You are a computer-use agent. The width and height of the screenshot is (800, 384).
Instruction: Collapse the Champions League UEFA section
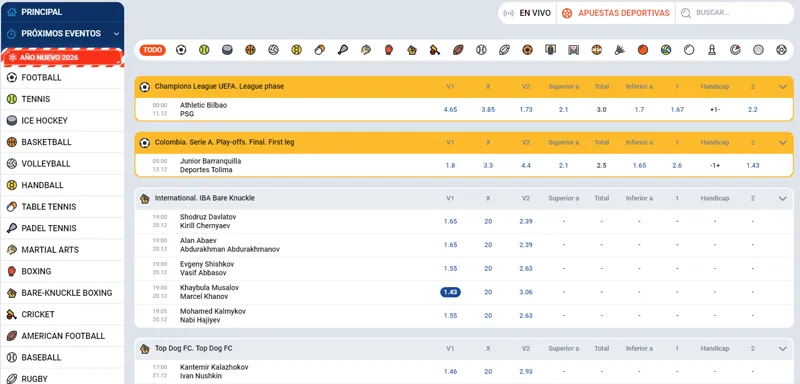pos(783,87)
